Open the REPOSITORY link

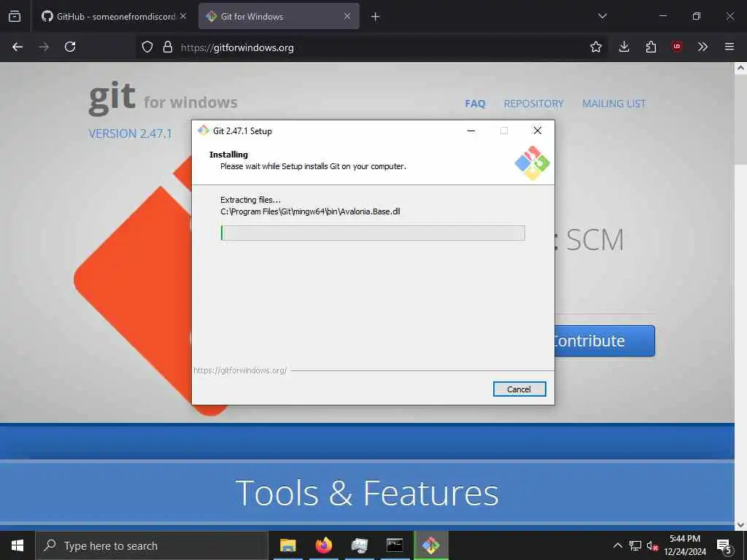point(533,104)
